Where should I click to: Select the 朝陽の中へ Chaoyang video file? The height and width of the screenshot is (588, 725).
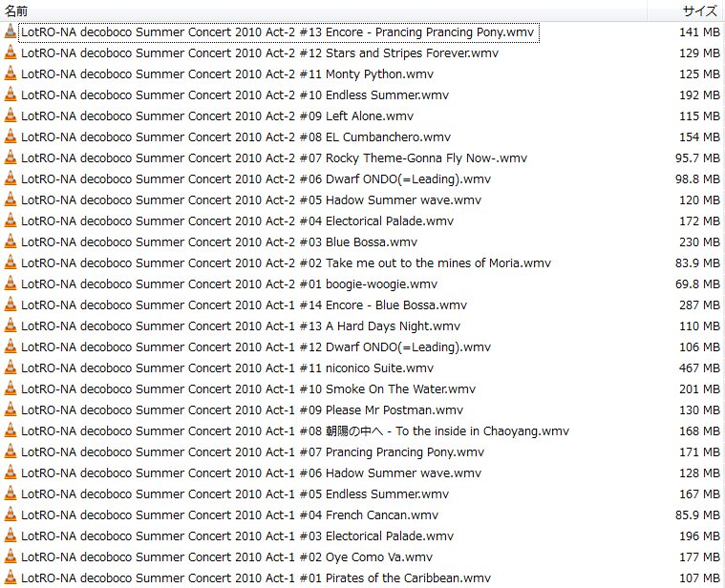(x=294, y=431)
